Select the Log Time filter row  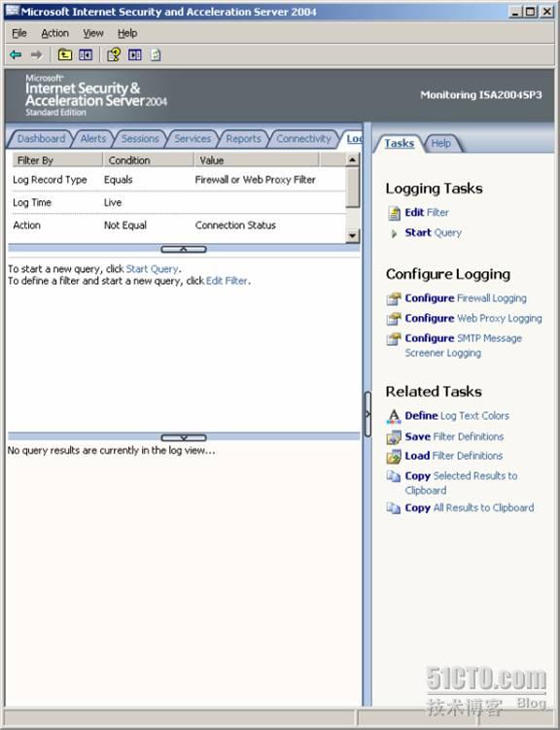[x=179, y=203]
